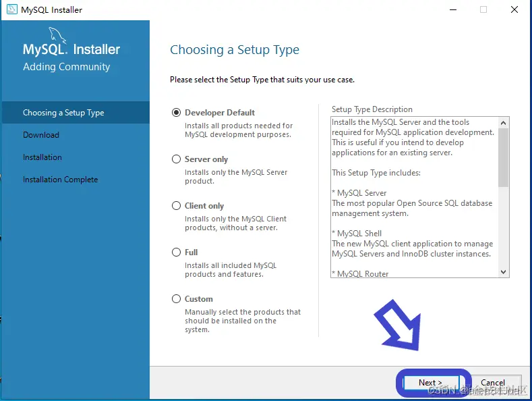Click the description scroll up arrow

[x=503, y=123]
